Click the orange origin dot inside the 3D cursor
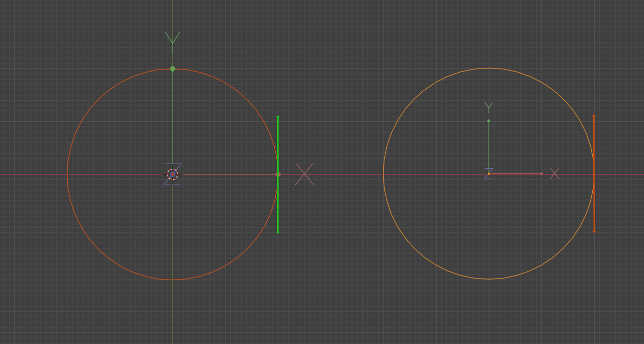This screenshot has width=644, height=344. coord(173,174)
